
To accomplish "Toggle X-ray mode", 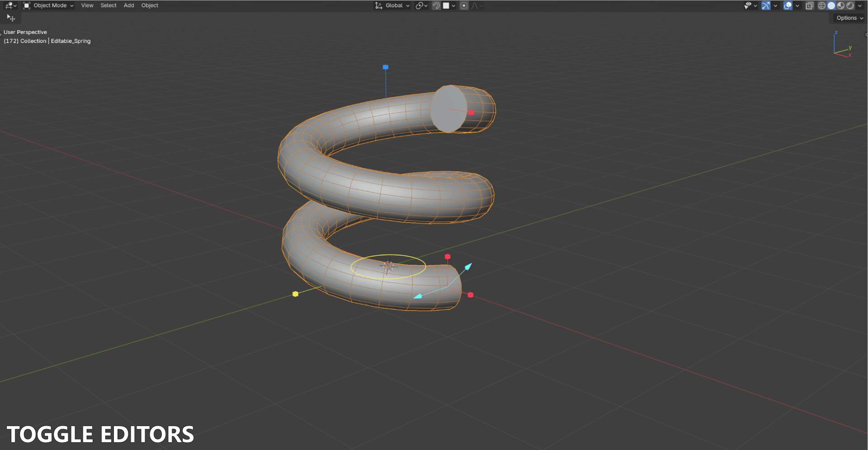I will click(810, 5).
